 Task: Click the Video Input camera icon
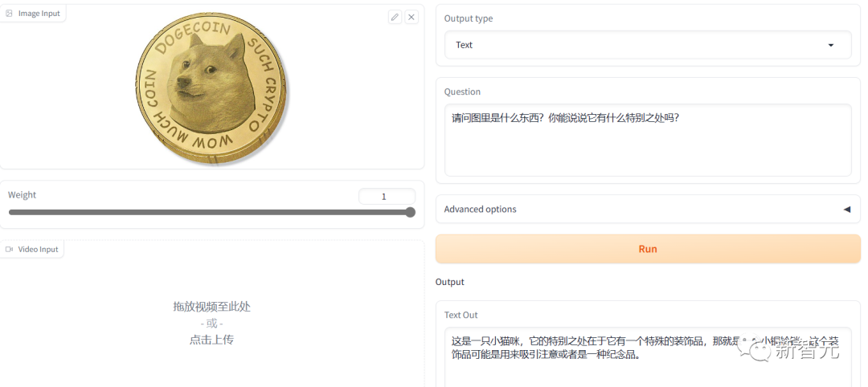click(9, 250)
